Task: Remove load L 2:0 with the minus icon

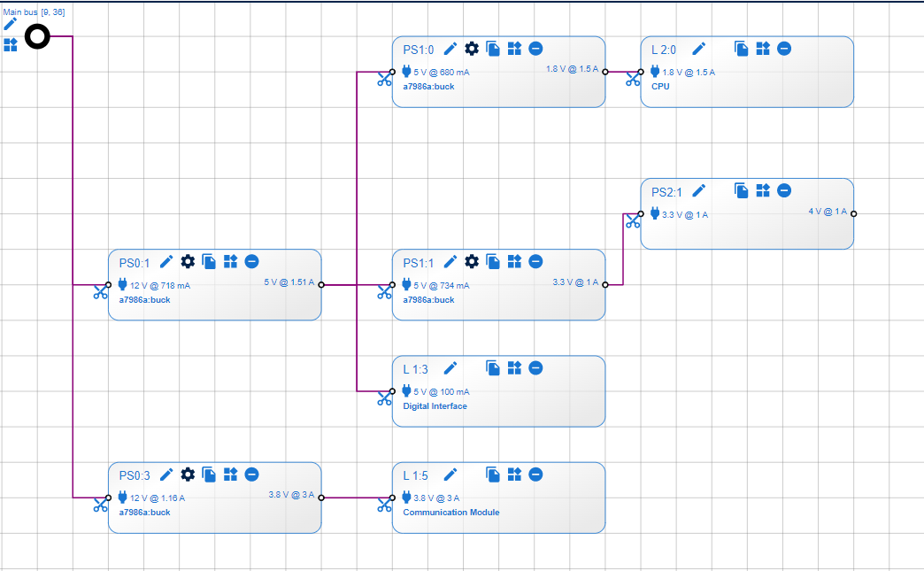Action: 783,49
